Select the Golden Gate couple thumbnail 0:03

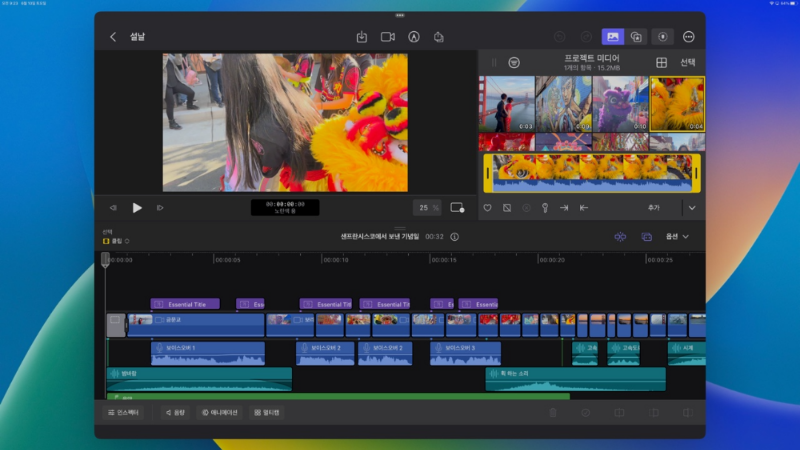[507, 104]
